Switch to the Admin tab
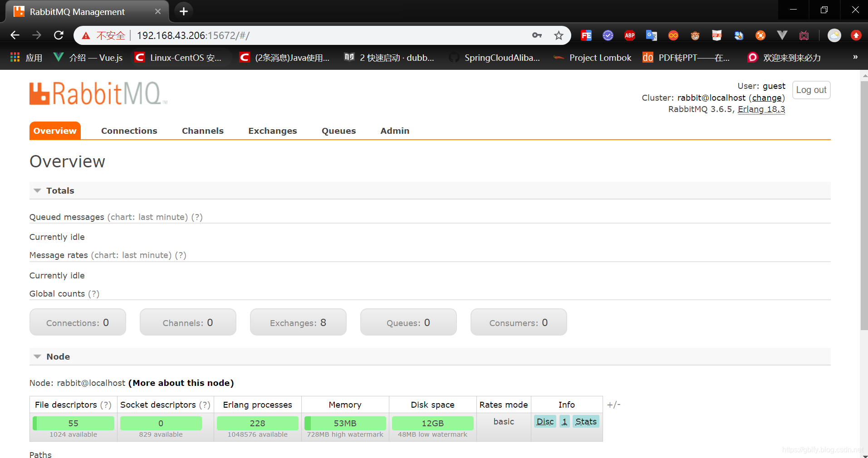 395,131
